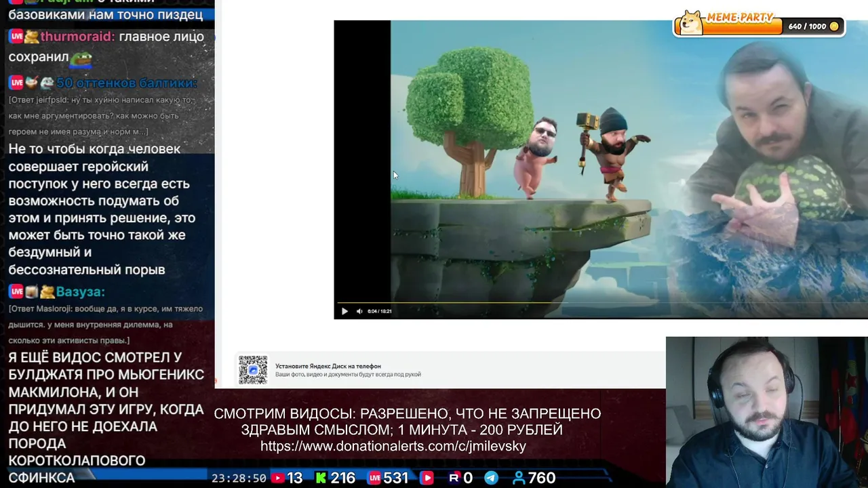Click the viewers person icon beside 760
The width and height of the screenshot is (868, 488).
coord(519,478)
